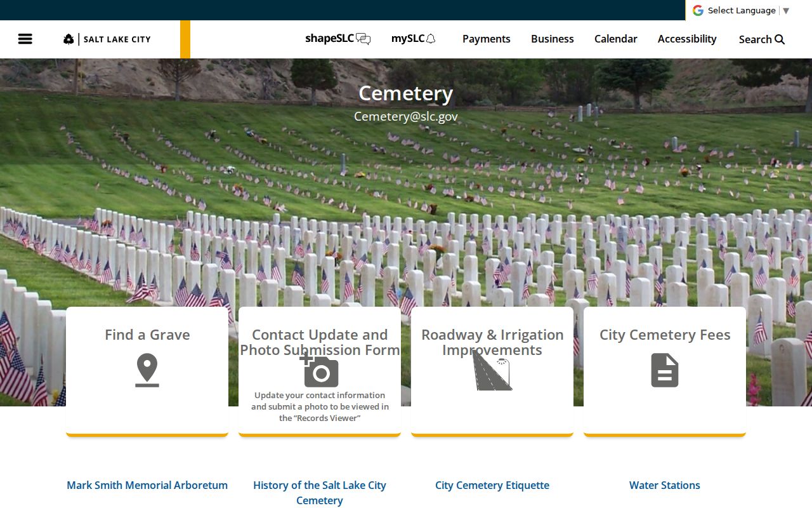Image resolution: width=812 pixels, height=508 pixels.
Task: Click the Salt Lake City logo
Action: tap(107, 39)
